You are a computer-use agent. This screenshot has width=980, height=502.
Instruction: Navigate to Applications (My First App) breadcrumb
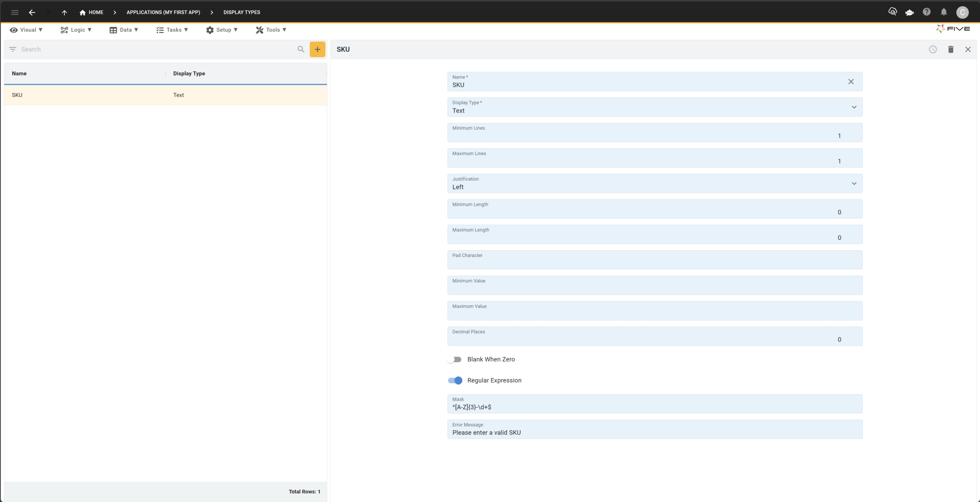163,12
